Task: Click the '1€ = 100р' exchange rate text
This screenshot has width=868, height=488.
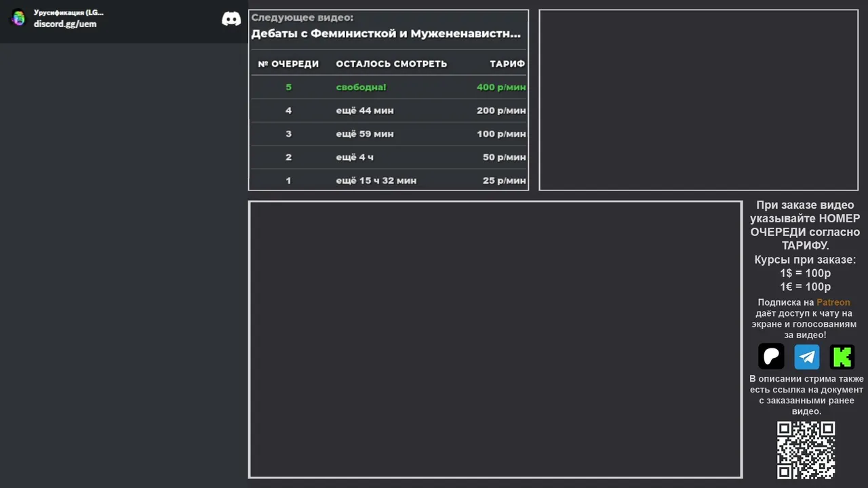Action: 805,287
